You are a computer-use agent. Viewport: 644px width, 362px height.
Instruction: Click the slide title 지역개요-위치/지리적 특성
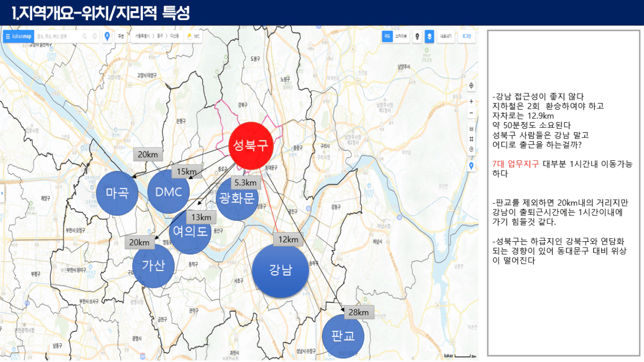pyautogui.click(x=101, y=13)
